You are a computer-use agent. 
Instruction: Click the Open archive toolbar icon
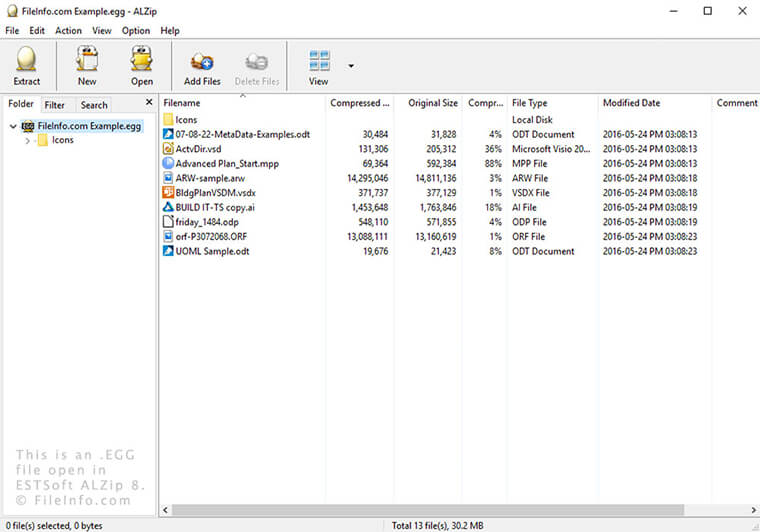(x=142, y=66)
